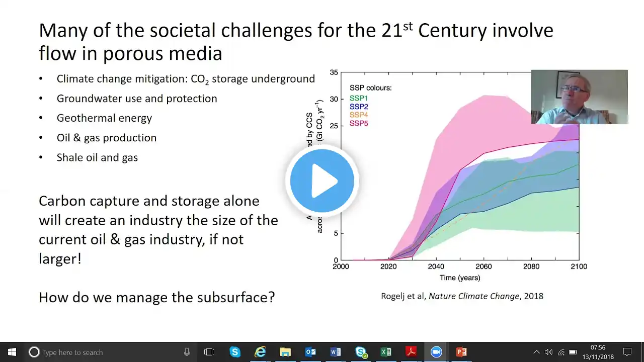Activate the microphone voice search icon
644x362 pixels.
click(187, 352)
